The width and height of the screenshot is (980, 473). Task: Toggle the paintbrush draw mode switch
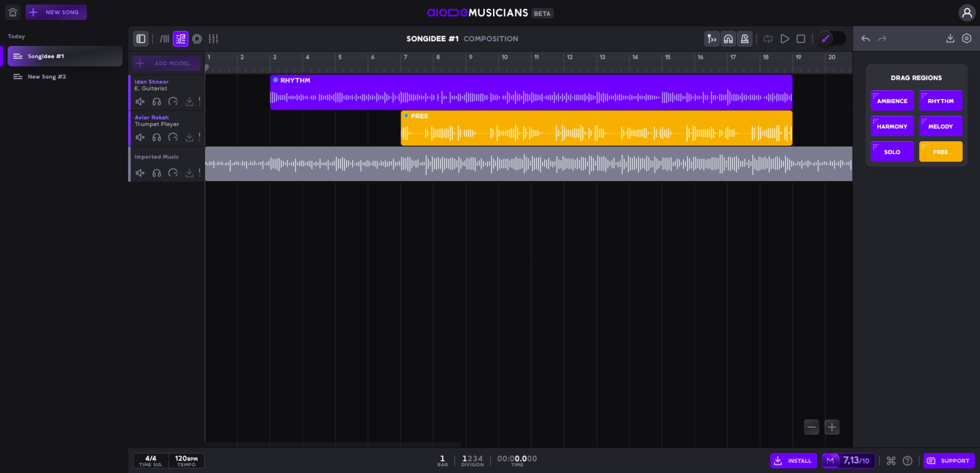[831, 39]
